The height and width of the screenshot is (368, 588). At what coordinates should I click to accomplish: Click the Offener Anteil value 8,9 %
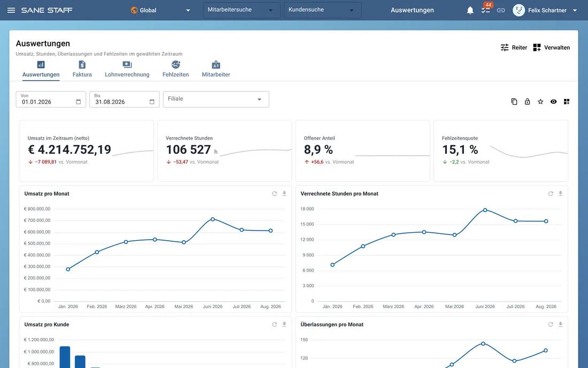point(319,150)
